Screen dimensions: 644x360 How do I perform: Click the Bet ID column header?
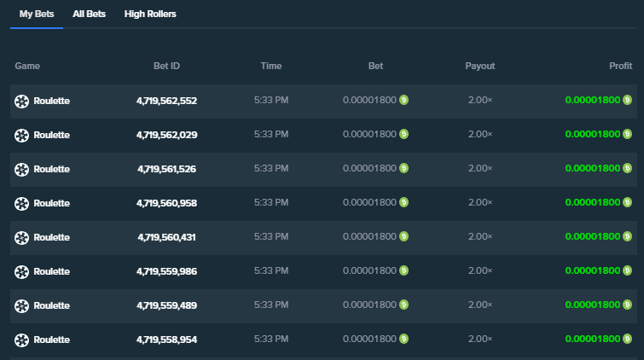[166, 66]
